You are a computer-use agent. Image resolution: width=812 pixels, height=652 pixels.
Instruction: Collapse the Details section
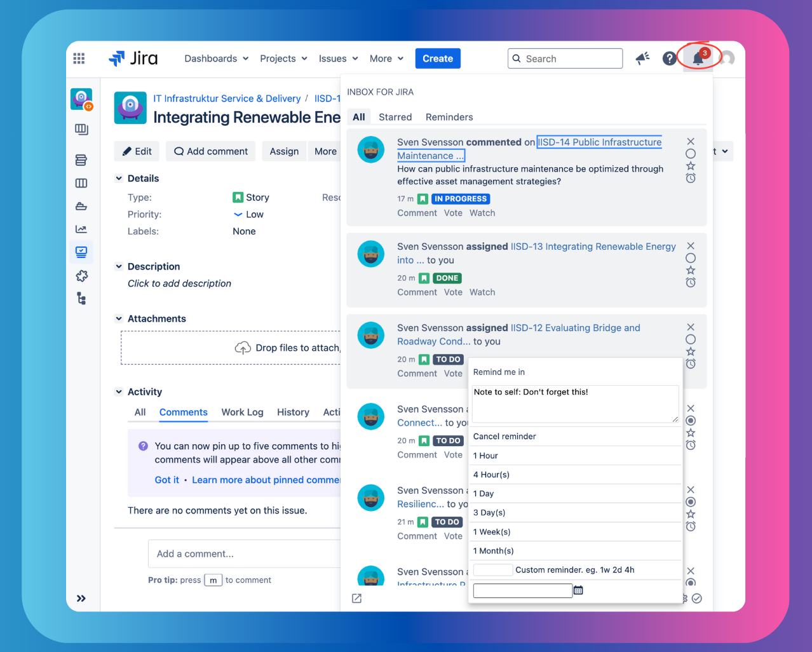click(119, 179)
